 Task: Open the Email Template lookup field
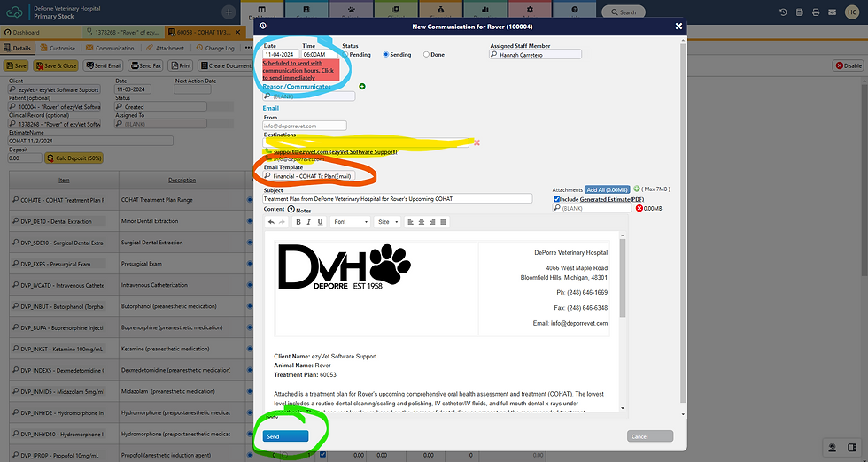309,176
